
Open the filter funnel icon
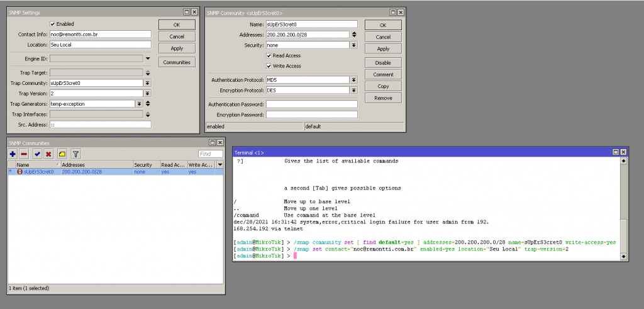coord(75,154)
